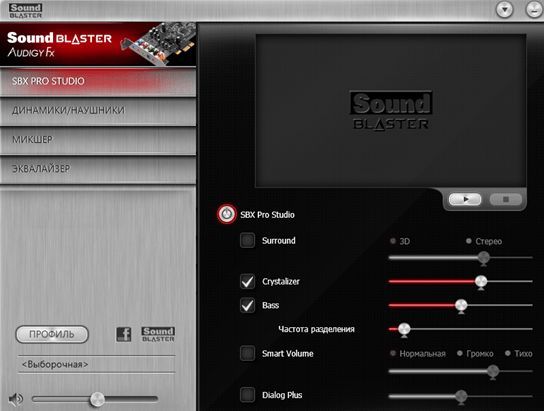Open the ЭКВАЛАЙЗЕР tab
This screenshot has width=544, height=411.
pos(98,169)
